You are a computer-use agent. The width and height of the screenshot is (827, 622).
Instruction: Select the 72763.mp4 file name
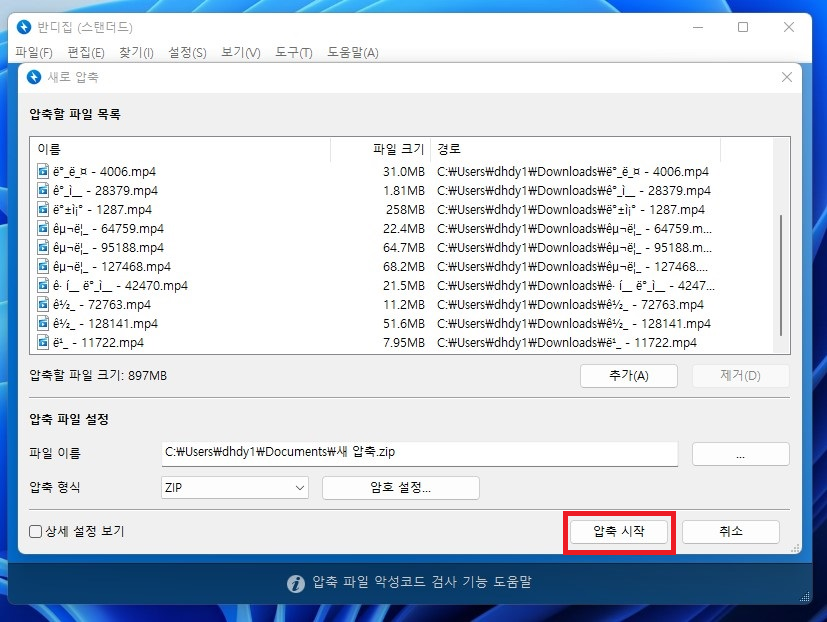point(102,304)
